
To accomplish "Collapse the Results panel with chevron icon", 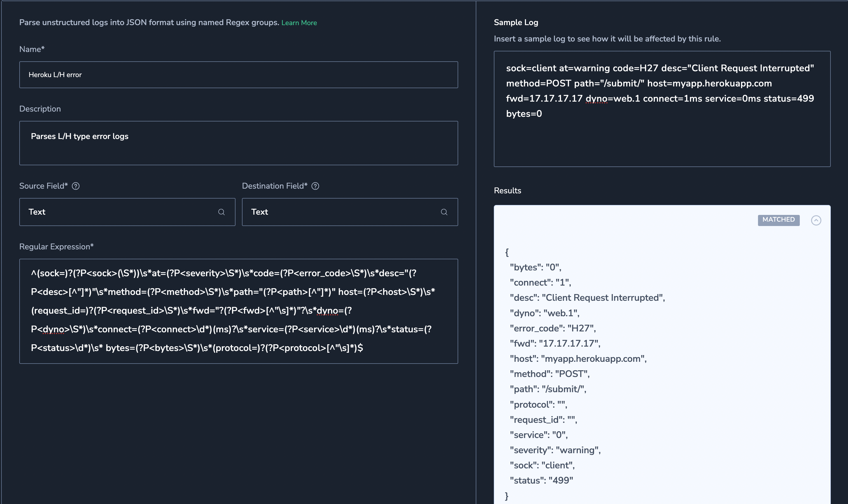I will [816, 220].
